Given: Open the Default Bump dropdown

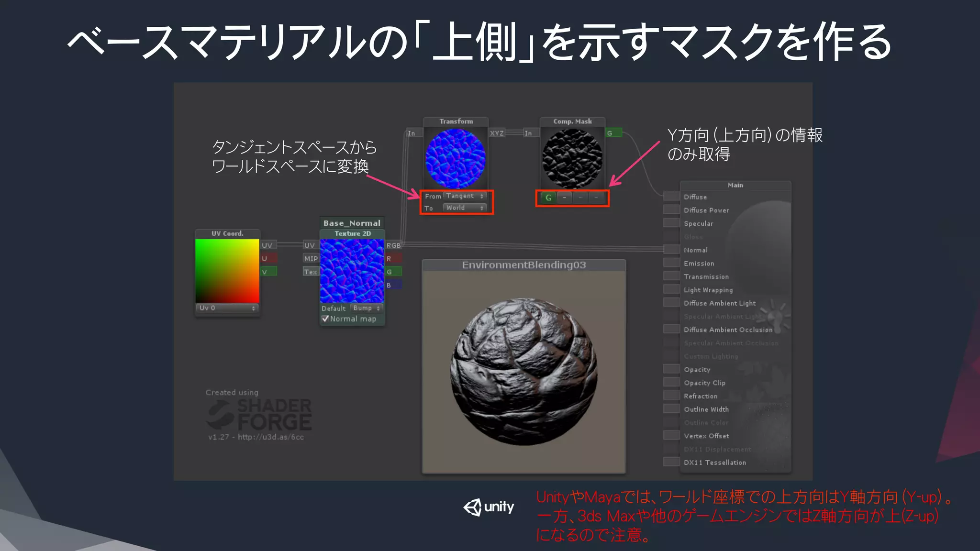Looking at the screenshot, I should point(367,308).
